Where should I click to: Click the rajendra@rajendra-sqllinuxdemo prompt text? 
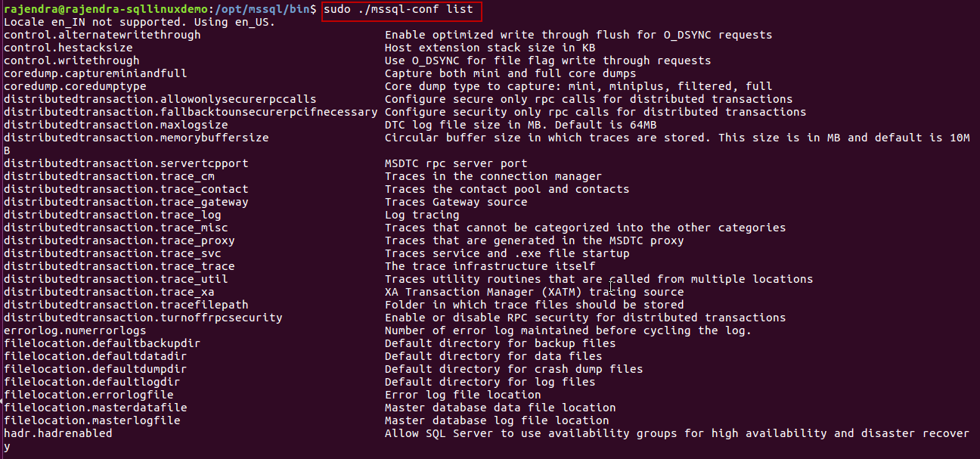[x=105, y=10]
